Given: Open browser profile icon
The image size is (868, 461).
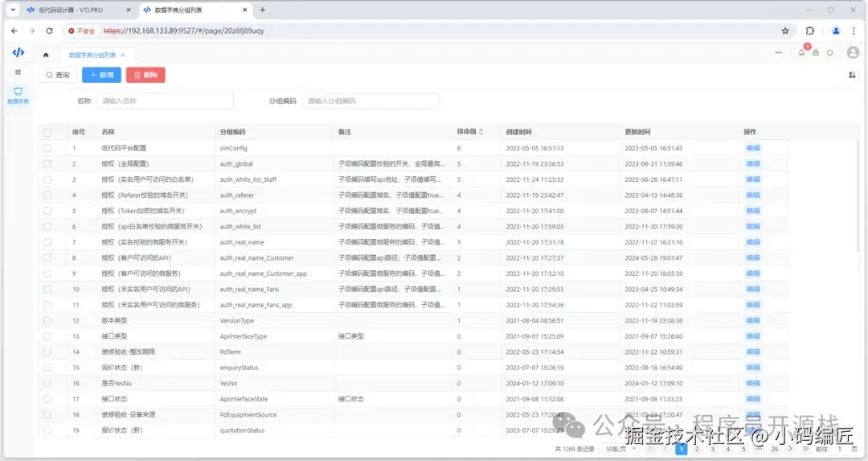Looking at the screenshot, I should (836, 31).
